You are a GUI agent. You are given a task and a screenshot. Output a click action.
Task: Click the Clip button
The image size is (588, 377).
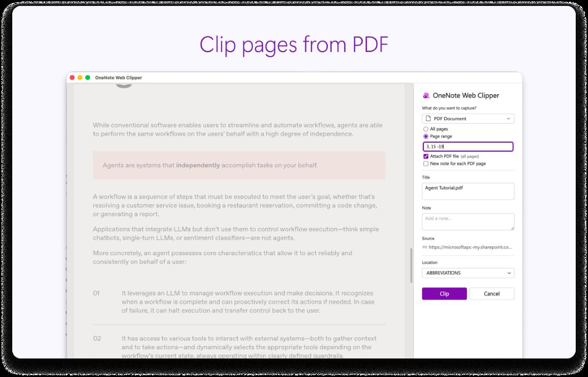click(444, 294)
